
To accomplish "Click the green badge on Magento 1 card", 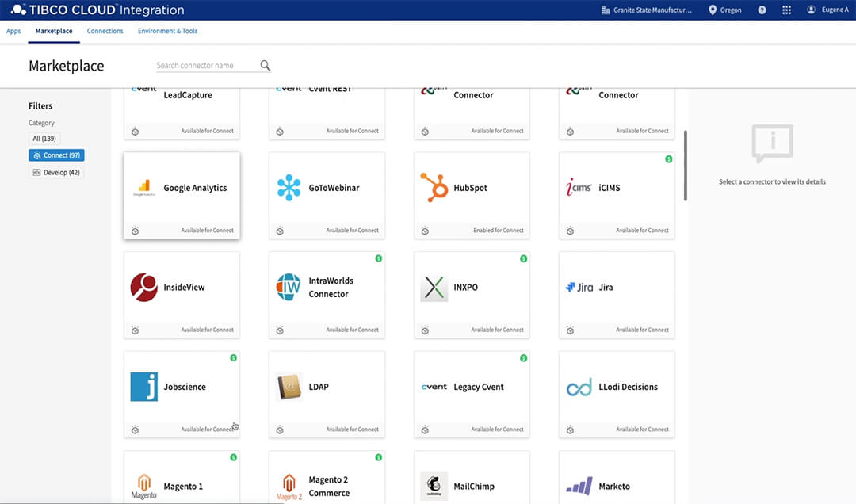I will (x=233, y=457).
